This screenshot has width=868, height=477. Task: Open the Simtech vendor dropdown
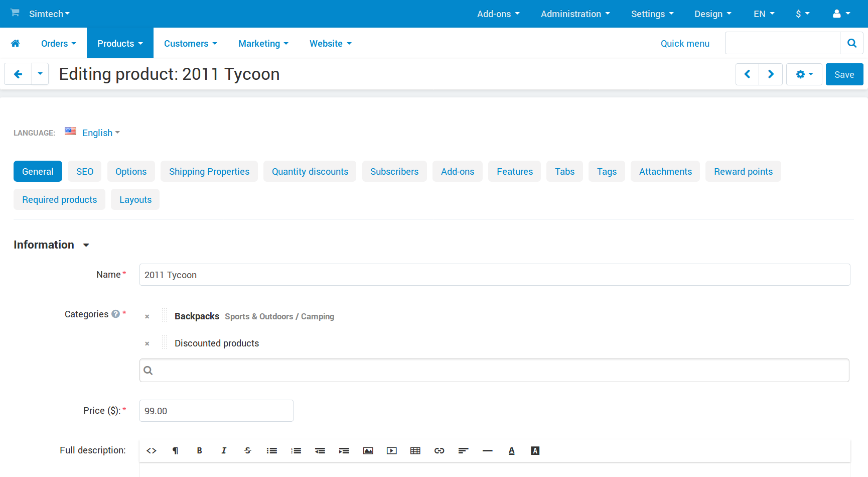click(x=49, y=14)
